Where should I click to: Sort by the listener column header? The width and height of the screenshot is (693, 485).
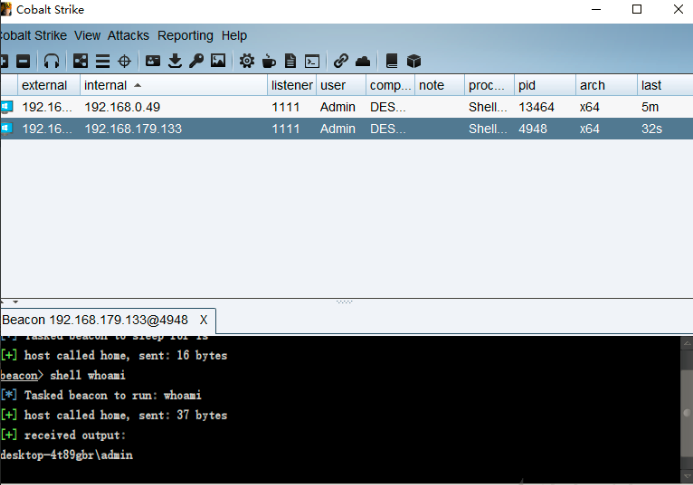click(292, 85)
